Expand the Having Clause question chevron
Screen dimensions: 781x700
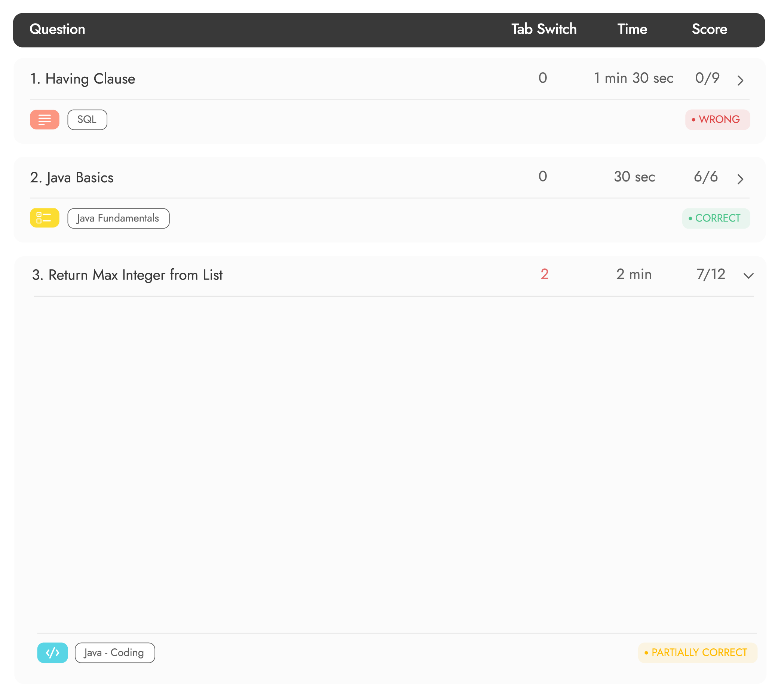pos(740,80)
